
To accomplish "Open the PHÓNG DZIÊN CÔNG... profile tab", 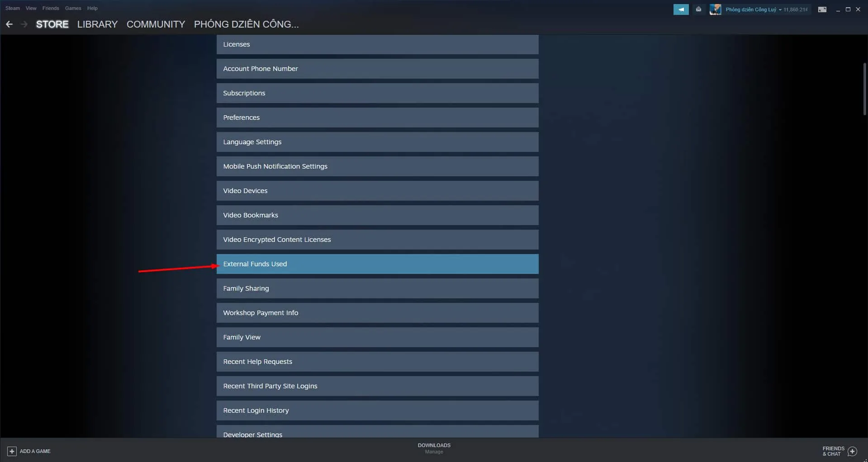I will pos(247,24).
